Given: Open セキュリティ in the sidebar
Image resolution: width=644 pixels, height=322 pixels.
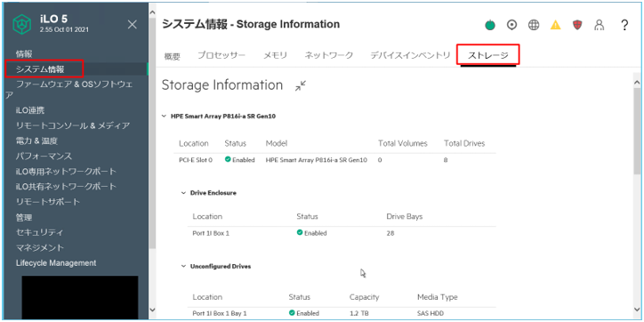Looking at the screenshot, I should pos(40,232).
